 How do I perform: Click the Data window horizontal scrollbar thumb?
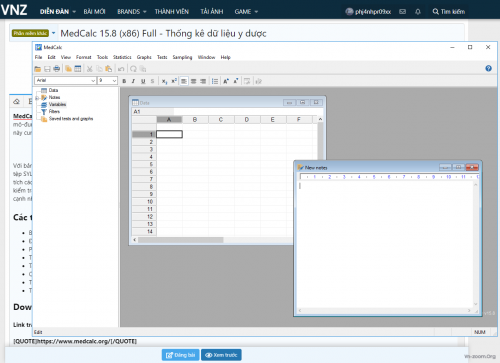(181, 240)
